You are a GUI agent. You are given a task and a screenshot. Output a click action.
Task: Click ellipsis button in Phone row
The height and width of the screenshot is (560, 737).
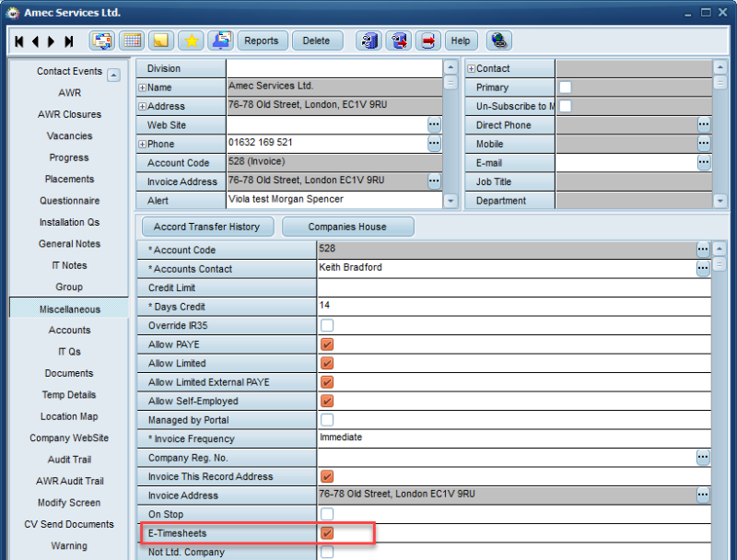pos(434,144)
